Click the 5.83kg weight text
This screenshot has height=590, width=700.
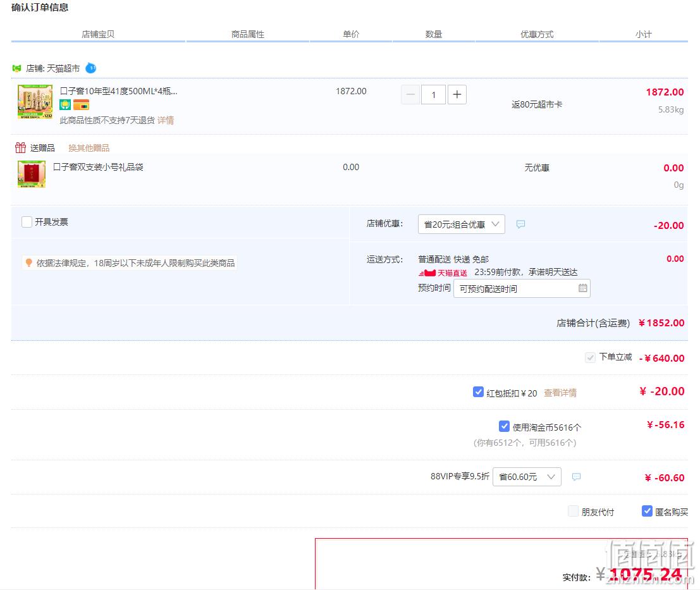pos(671,109)
